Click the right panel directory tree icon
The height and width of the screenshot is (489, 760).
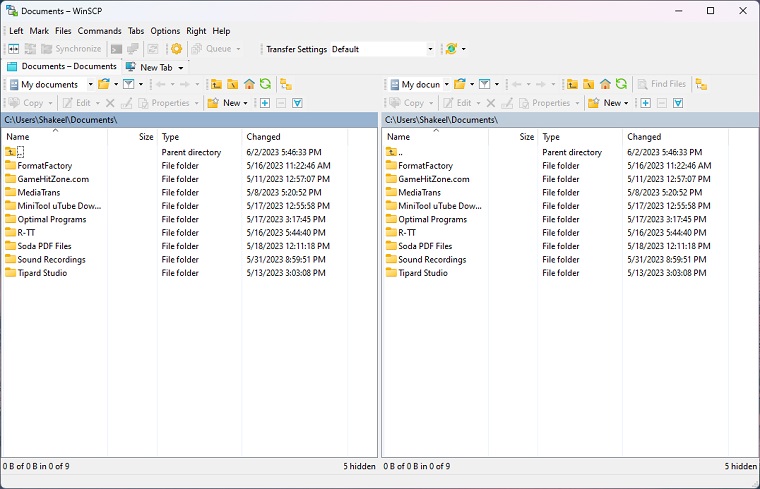point(701,85)
